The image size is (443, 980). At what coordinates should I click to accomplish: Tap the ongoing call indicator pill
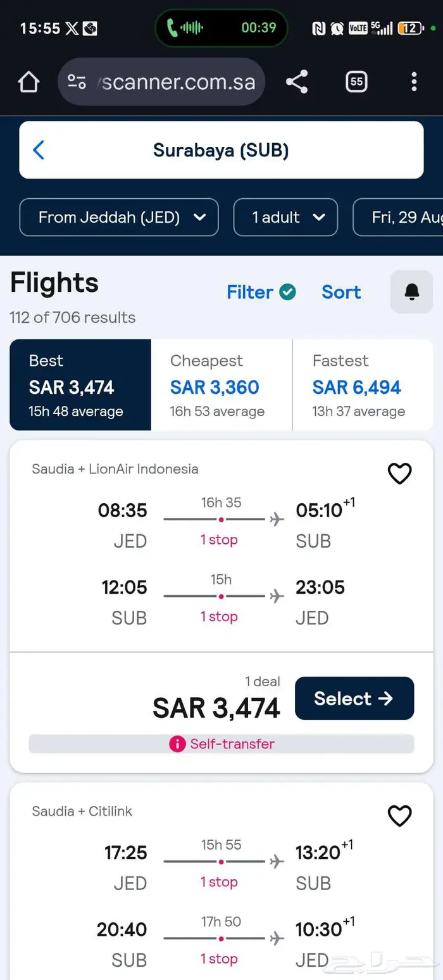click(221, 28)
